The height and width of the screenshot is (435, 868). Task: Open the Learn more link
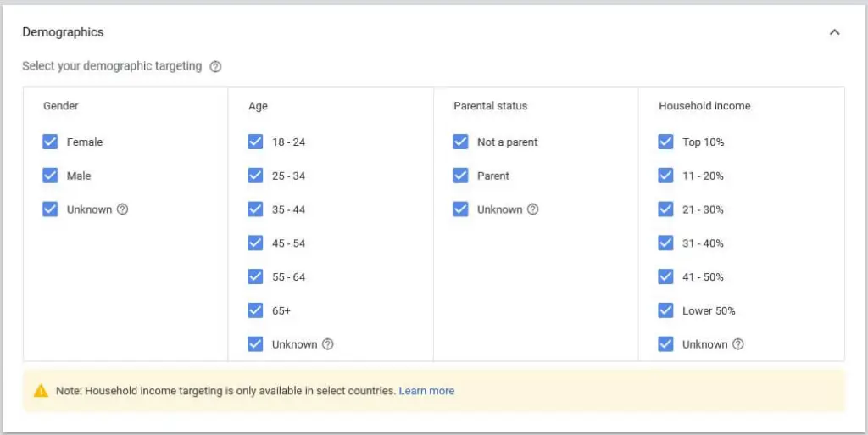(426, 391)
